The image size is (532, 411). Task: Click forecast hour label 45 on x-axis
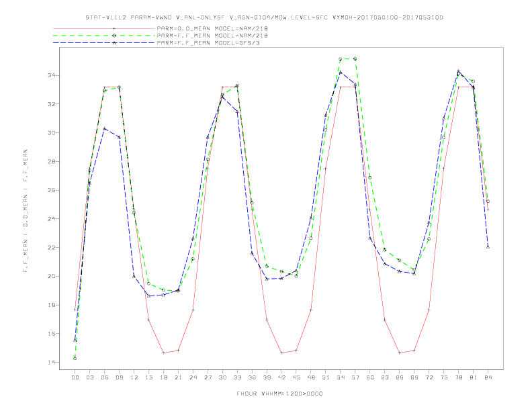(296, 377)
